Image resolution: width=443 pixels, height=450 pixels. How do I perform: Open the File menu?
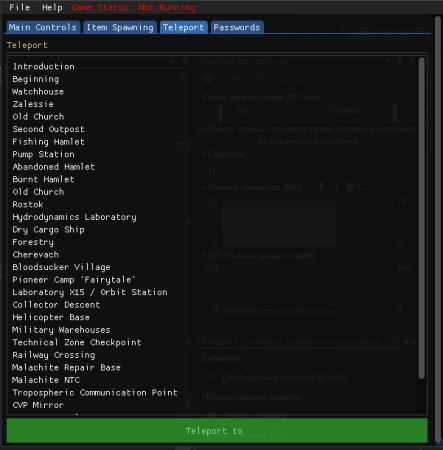pyautogui.click(x=20, y=7)
